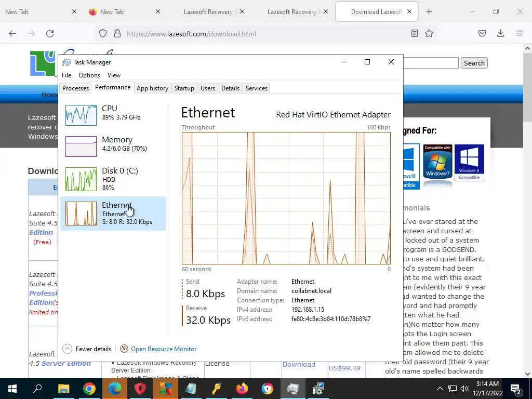The width and height of the screenshot is (532, 399).
Task: Switch to Microsoft Edge on the taskbar
Action: point(114,389)
